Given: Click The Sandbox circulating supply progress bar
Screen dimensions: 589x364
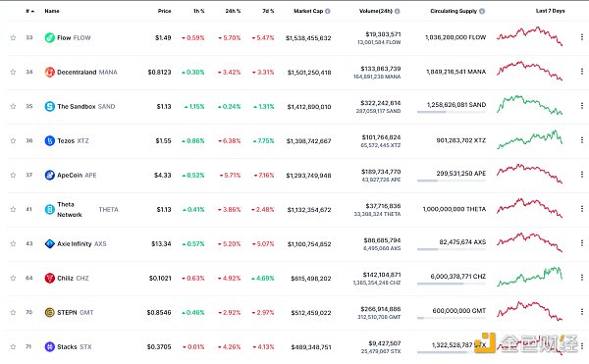Looking at the screenshot, I should point(452,112).
